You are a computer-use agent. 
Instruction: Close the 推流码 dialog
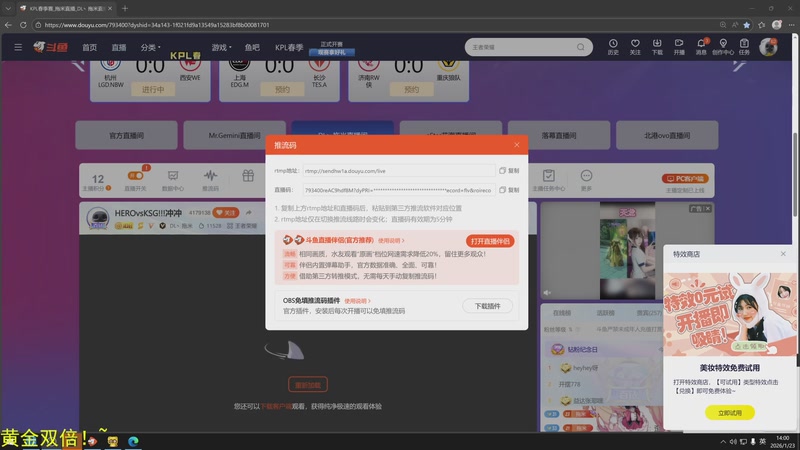517,145
